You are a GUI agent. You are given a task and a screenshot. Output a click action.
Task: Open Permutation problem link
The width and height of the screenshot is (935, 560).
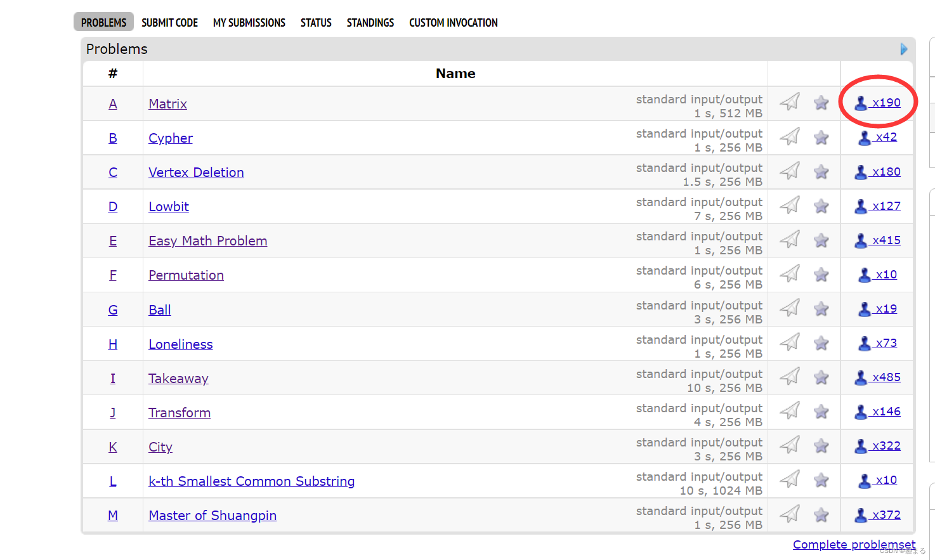pyautogui.click(x=186, y=275)
